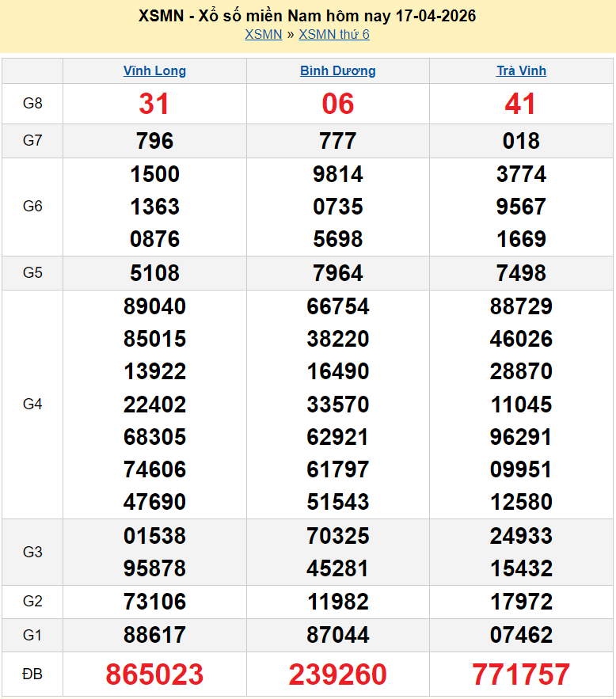
Task: Open the Trà Vinh province link
Action: pyautogui.click(x=520, y=70)
